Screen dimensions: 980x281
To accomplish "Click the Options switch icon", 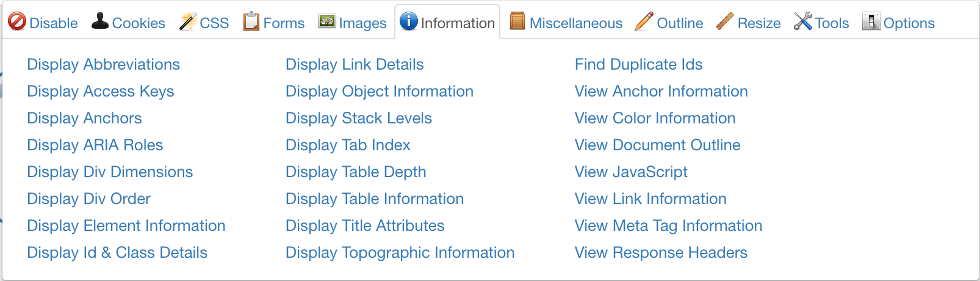I will click(x=871, y=22).
